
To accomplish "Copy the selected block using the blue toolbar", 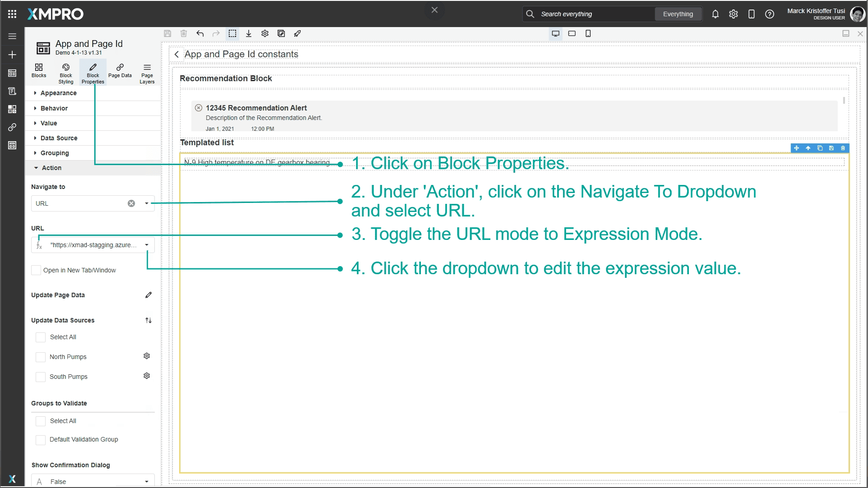I will (x=820, y=148).
